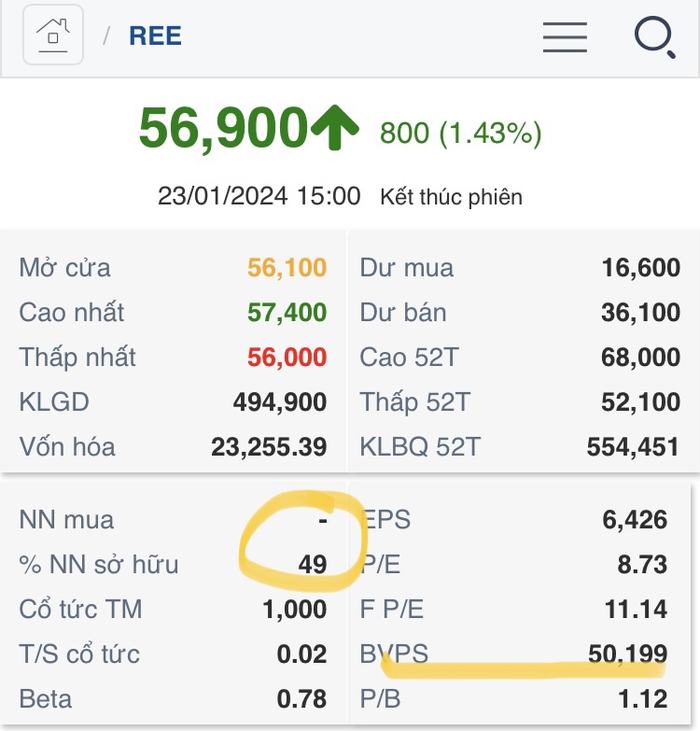700x731 pixels.
Task: Click the search magnifier icon
Action: click(654, 37)
